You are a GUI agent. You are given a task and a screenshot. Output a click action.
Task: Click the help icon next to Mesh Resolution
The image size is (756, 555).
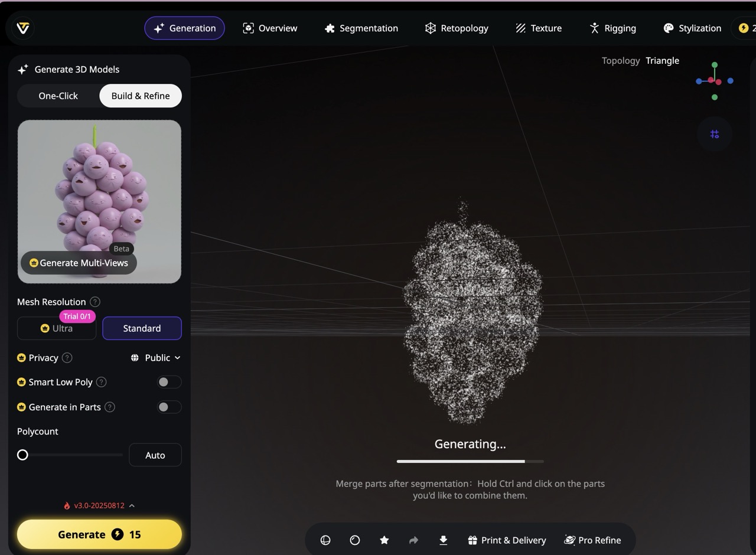(94, 302)
